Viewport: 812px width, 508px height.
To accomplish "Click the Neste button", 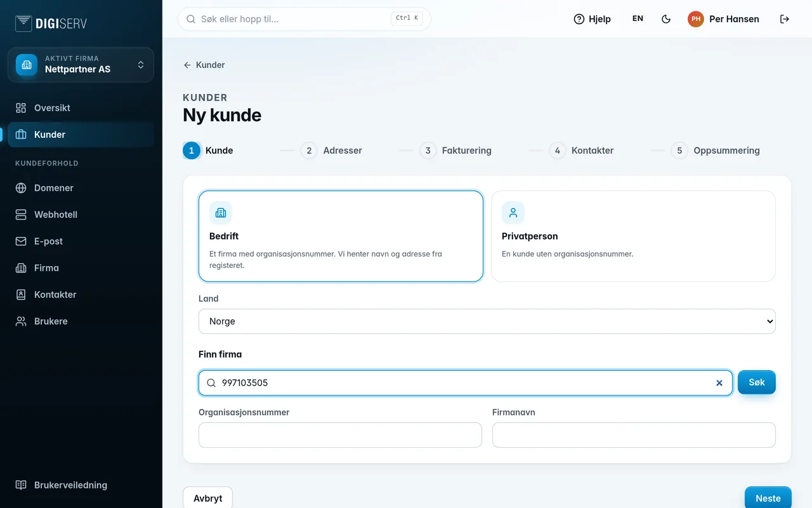I will coord(768,498).
